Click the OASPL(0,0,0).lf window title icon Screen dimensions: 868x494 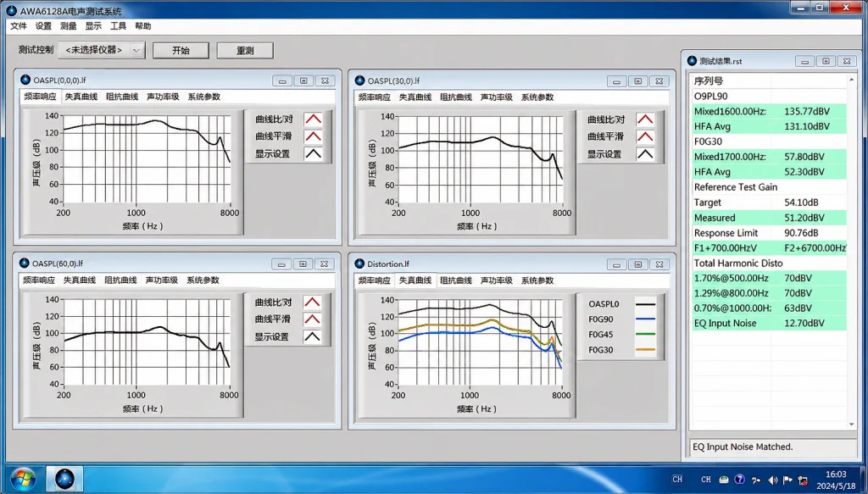coord(25,80)
